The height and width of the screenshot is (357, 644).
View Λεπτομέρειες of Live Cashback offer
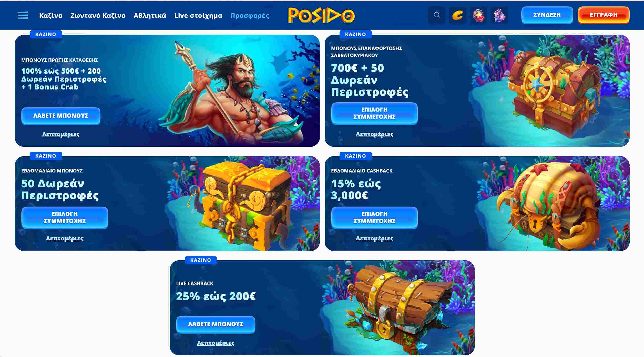point(216,343)
